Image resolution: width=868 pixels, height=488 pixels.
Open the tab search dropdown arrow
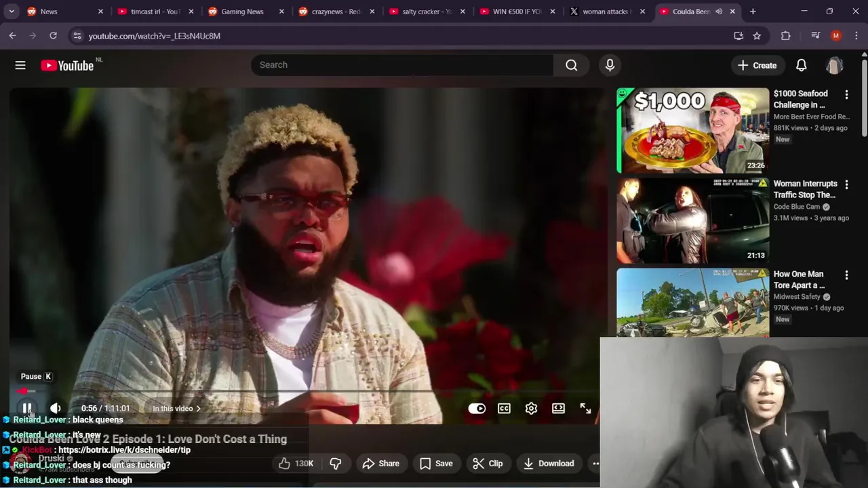click(12, 12)
